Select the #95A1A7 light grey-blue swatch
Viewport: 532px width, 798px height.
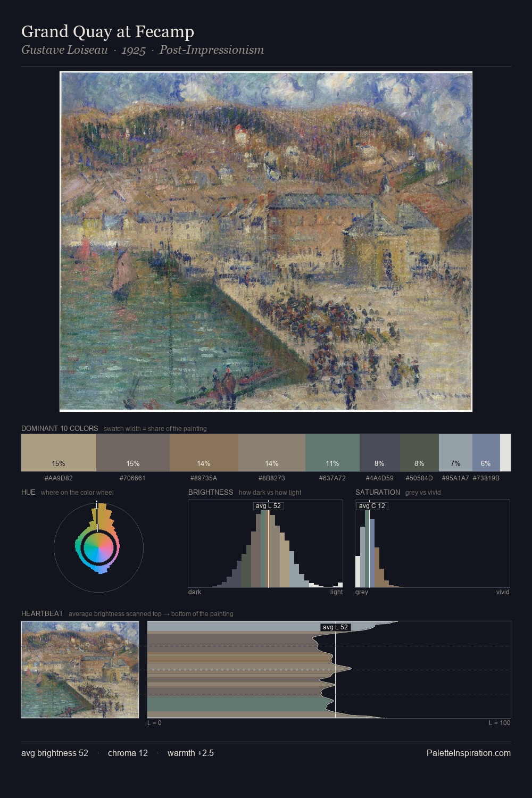[x=455, y=453]
